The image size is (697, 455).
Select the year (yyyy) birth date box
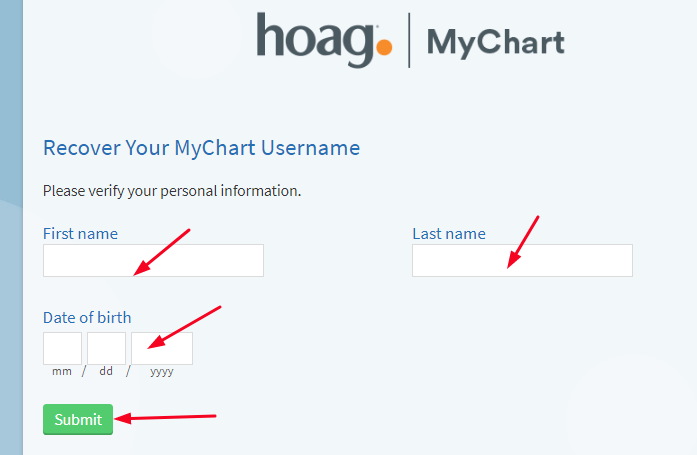click(162, 348)
